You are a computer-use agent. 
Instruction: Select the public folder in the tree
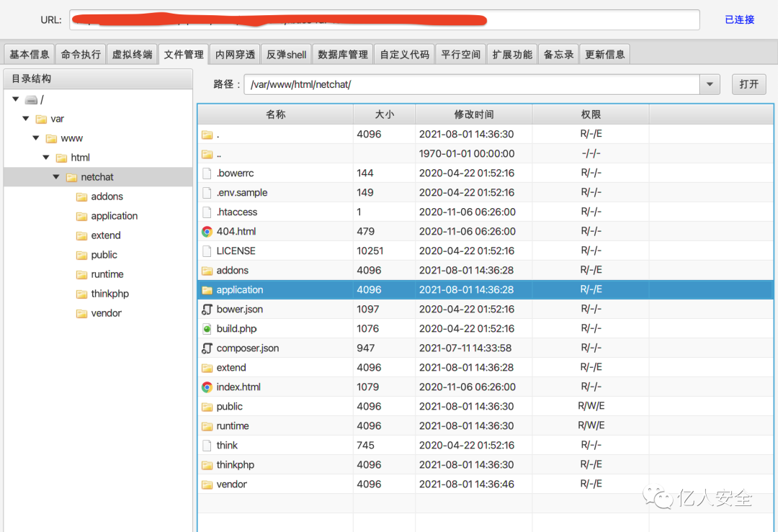pyautogui.click(x=104, y=255)
